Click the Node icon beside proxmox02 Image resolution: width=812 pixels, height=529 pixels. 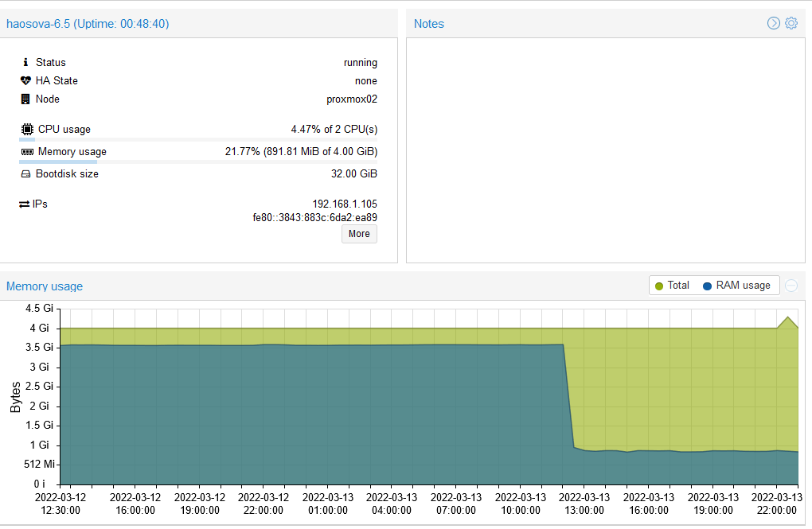[26, 99]
